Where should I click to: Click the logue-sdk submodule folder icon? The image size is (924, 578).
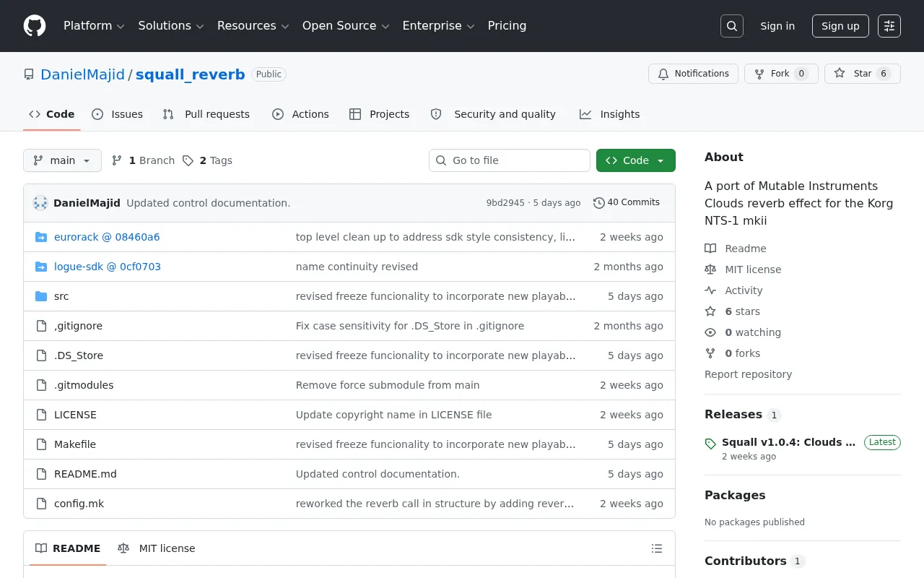coord(41,267)
